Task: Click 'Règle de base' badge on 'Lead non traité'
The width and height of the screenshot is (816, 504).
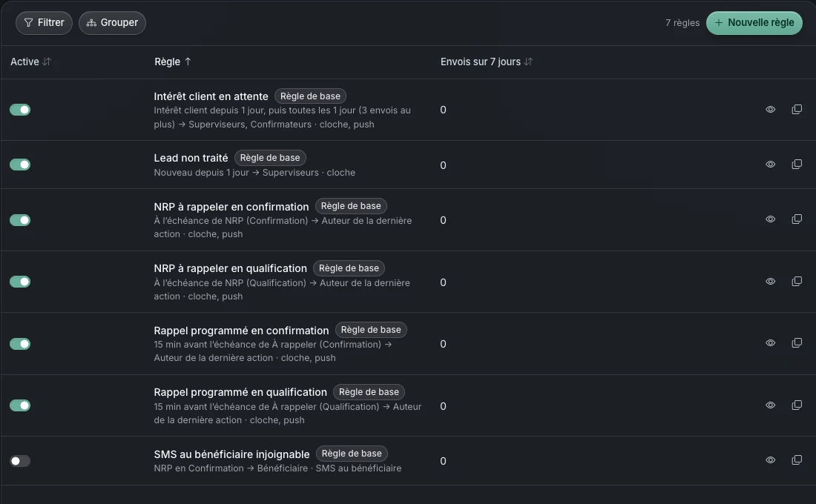Action: [x=270, y=158]
